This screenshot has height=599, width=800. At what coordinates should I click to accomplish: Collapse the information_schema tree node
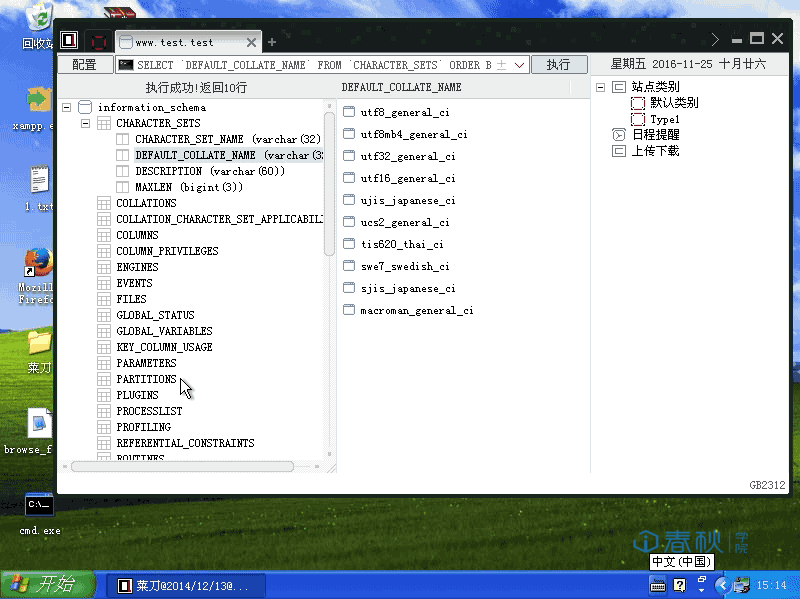coord(66,107)
